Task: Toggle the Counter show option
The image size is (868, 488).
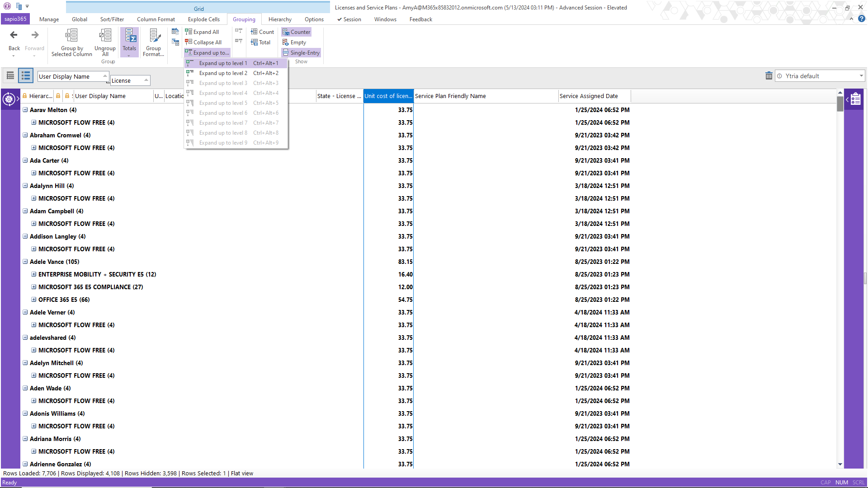Action: click(x=297, y=32)
